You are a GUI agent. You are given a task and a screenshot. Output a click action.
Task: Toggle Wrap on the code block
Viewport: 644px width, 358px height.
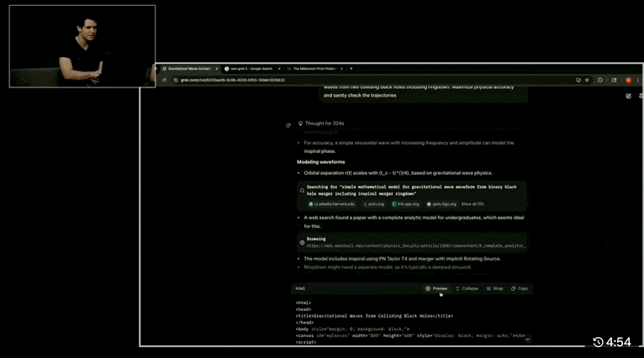pyautogui.click(x=495, y=288)
